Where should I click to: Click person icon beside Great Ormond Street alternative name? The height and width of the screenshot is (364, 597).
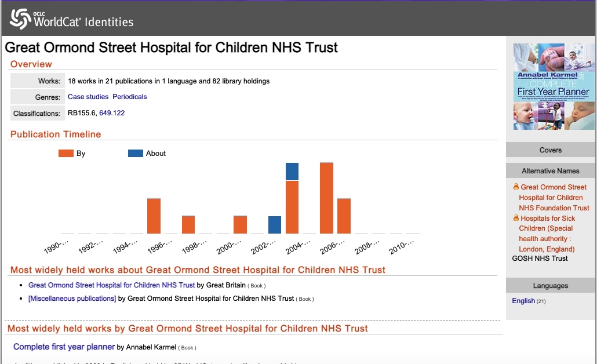point(516,187)
